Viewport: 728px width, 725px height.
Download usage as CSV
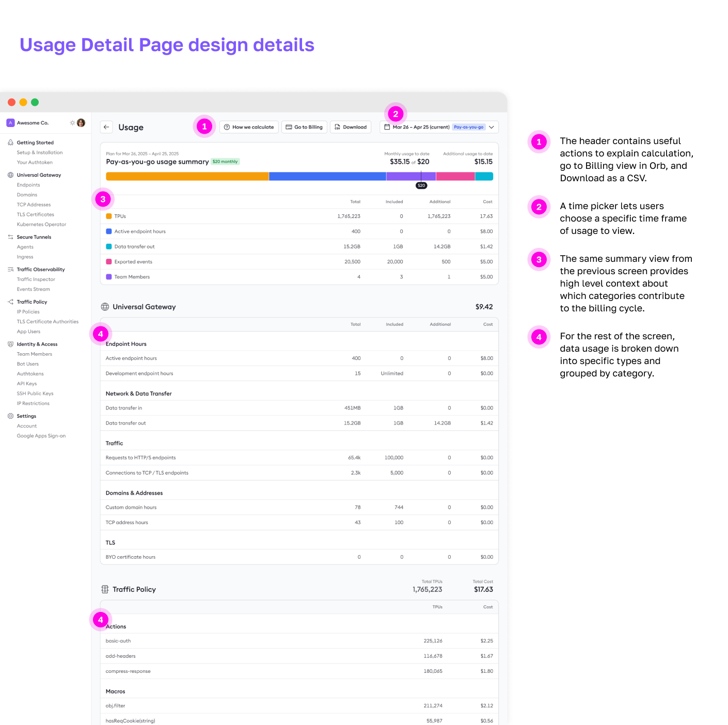coord(351,127)
